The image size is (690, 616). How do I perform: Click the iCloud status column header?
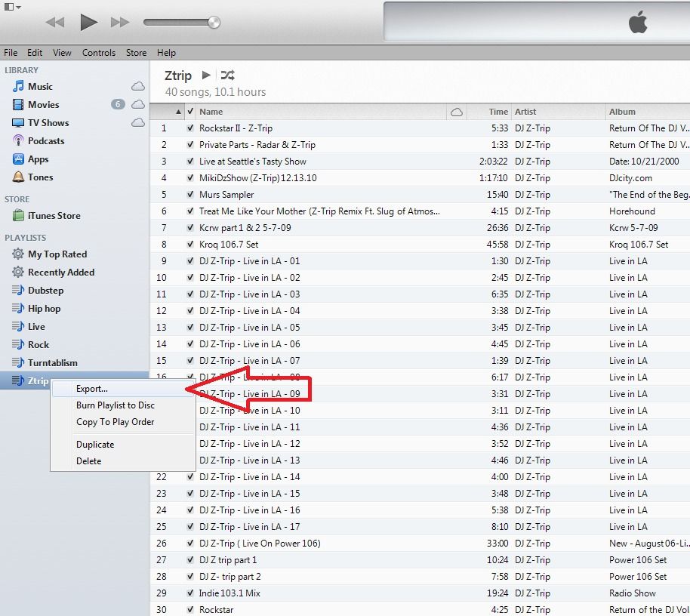point(457,112)
